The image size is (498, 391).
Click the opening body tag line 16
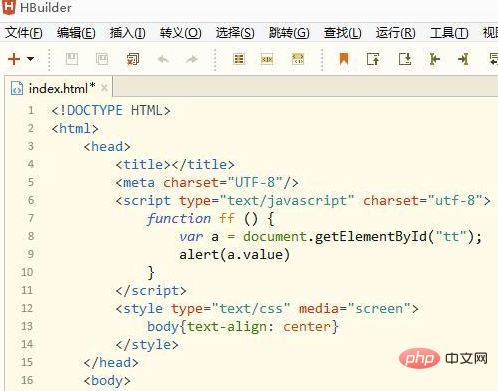(x=107, y=381)
